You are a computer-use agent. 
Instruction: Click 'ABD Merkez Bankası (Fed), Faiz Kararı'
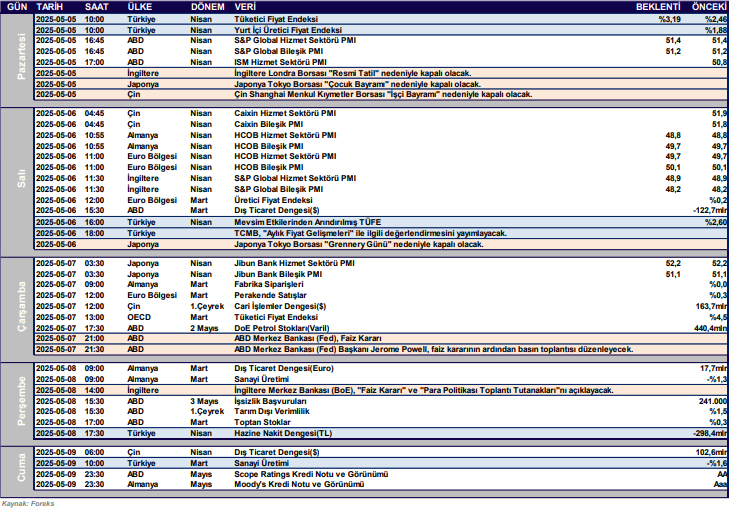click(308, 338)
